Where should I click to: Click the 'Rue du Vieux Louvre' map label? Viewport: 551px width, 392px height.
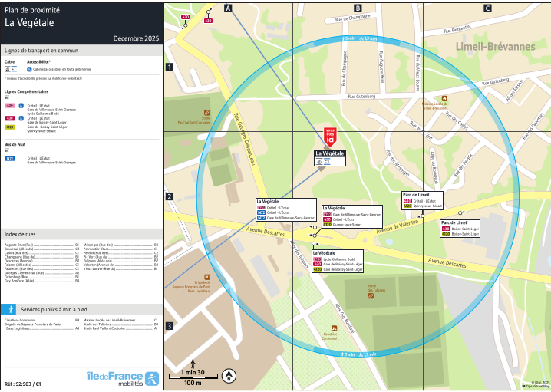pyautogui.click(x=417, y=72)
